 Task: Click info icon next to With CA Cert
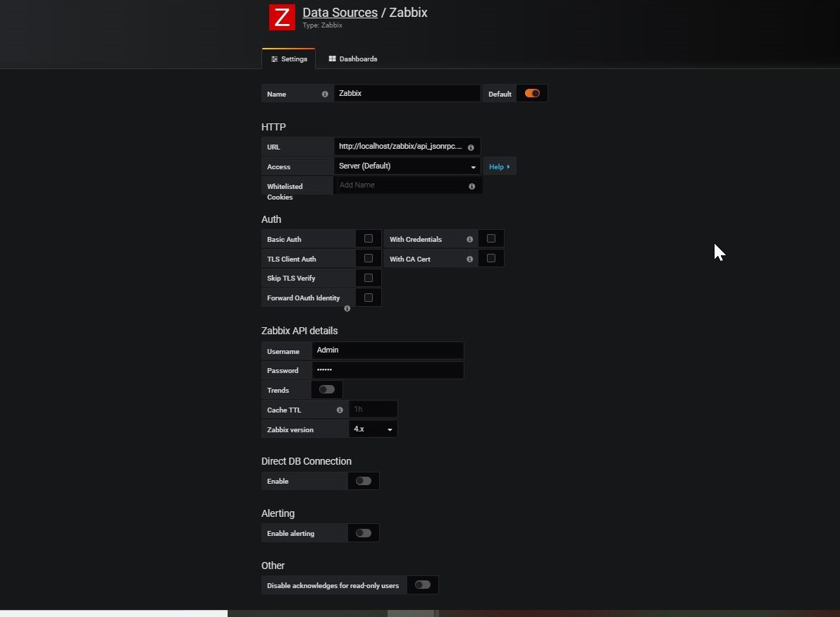click(470, 259)
